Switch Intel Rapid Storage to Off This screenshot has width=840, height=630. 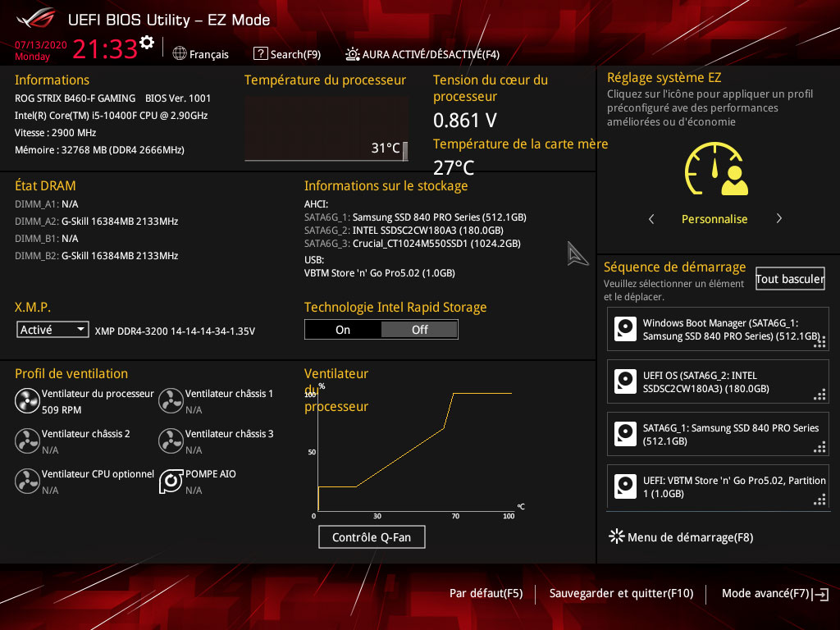click(x=419, y=330)
